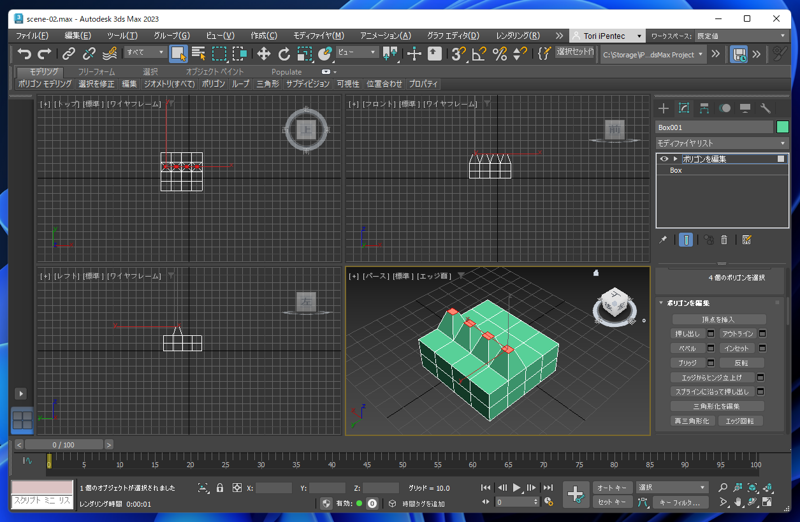Switch to the フリーフォーム ribbon tab
Image resolution: width=800 pixels, height=522 pixels.
pyautogui.click(x=96, y=72)
